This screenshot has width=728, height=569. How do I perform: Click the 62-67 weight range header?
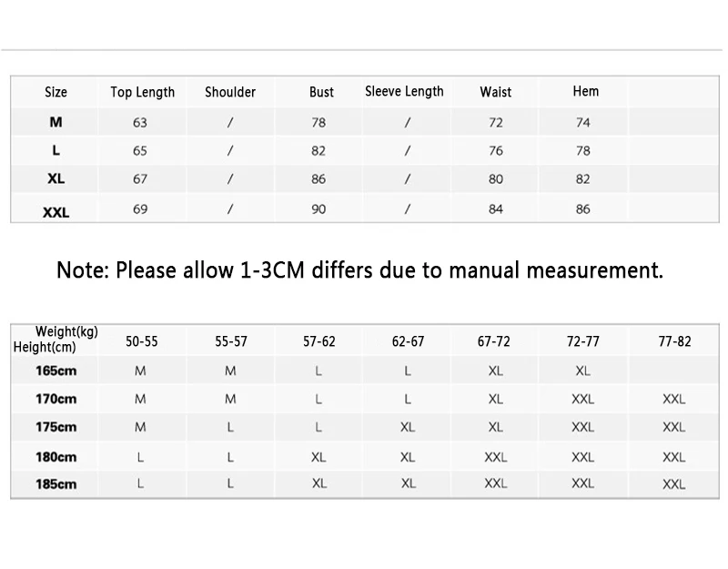[408, 341]
